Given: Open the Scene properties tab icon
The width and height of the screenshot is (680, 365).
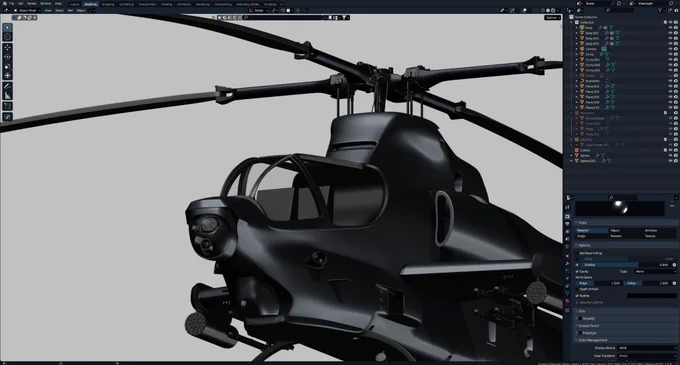Looking at the screenshot, I should tap(567, 239).
